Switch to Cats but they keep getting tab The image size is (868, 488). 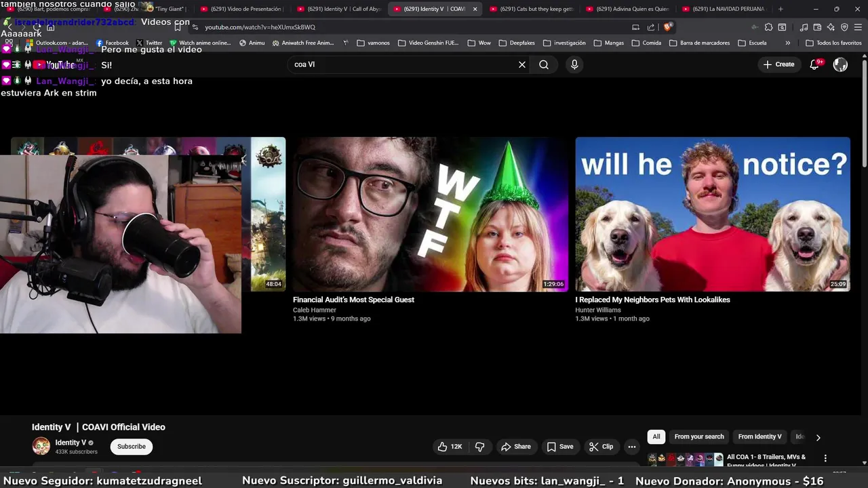point(532,9)
